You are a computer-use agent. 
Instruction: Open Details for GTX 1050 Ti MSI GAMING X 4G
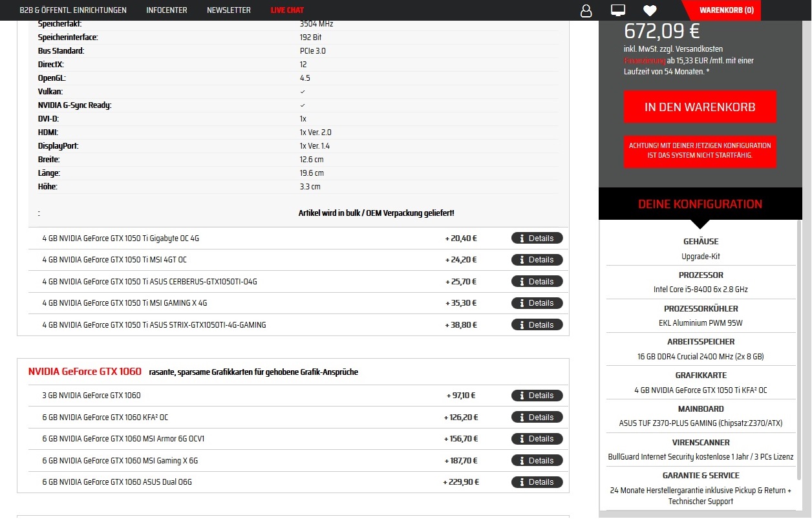click(537, 303)
